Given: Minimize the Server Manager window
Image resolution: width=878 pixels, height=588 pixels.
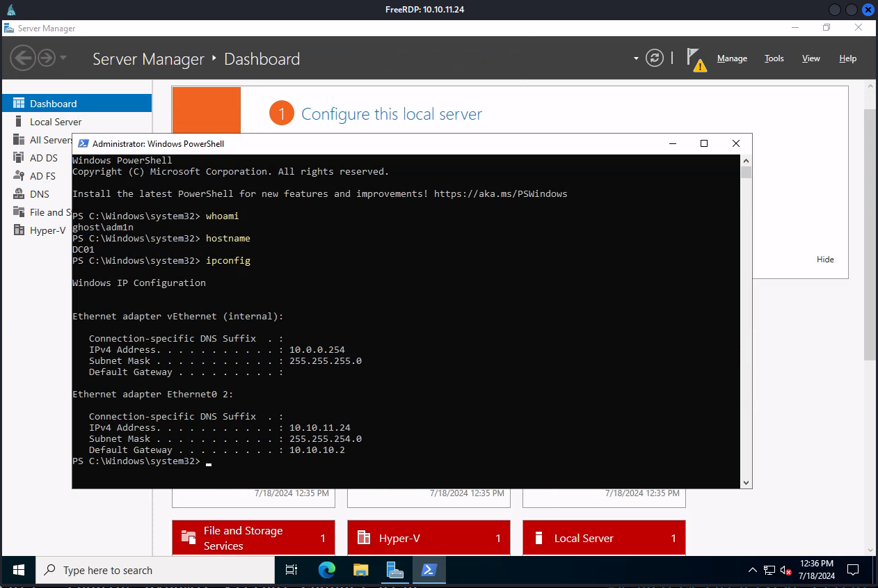Looking at the screenshot, I should pos(795,28).
